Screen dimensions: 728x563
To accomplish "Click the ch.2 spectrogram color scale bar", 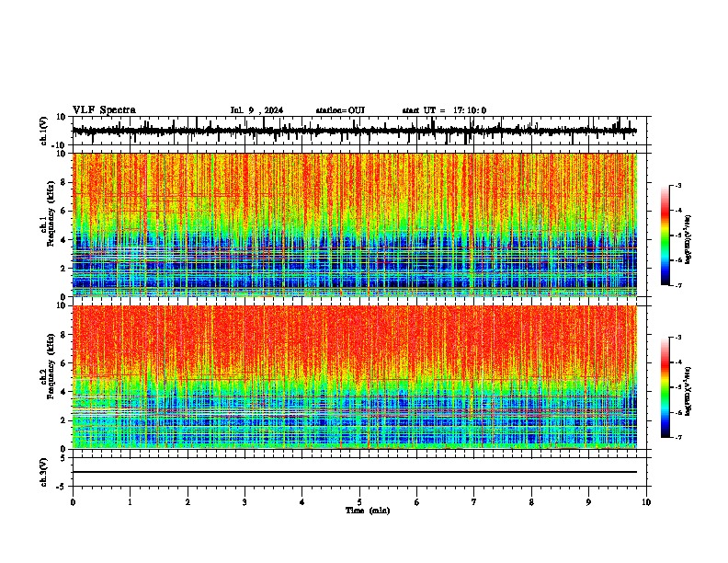I will pos(665,387).
